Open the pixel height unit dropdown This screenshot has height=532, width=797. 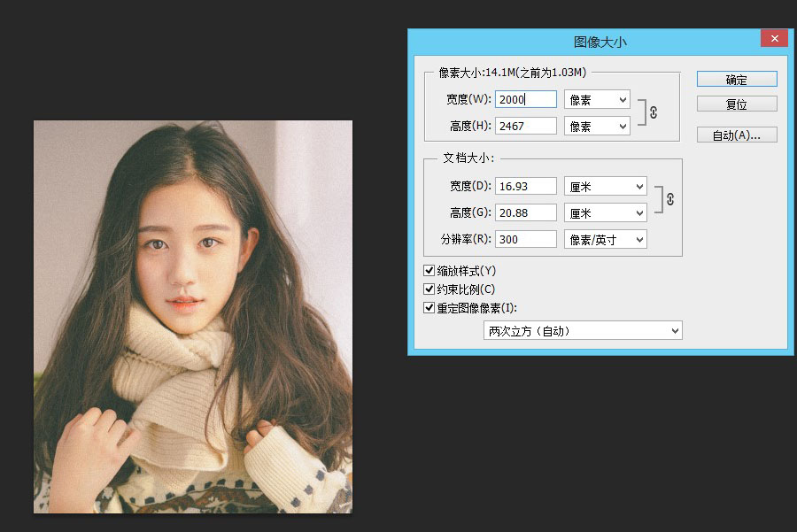597,127
